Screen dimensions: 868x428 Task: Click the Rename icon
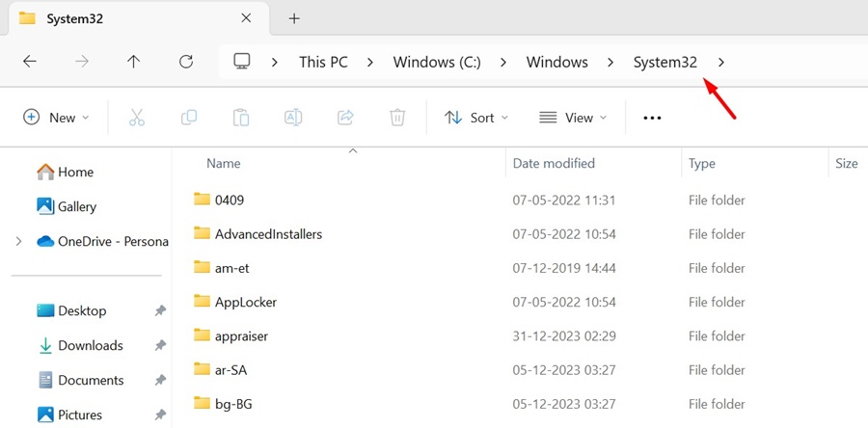pyautogui.click(x=293, y=118)
